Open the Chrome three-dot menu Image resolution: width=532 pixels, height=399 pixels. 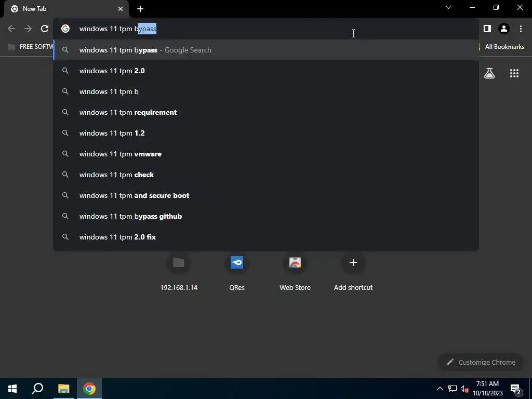(521, 29)
